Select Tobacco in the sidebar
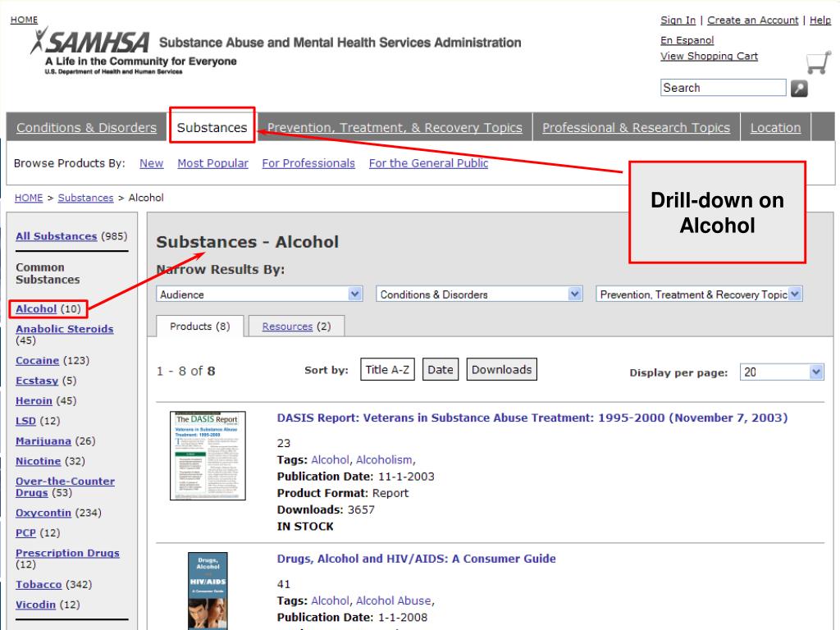This screenshot has height=630, width=840. pos(39,584)
